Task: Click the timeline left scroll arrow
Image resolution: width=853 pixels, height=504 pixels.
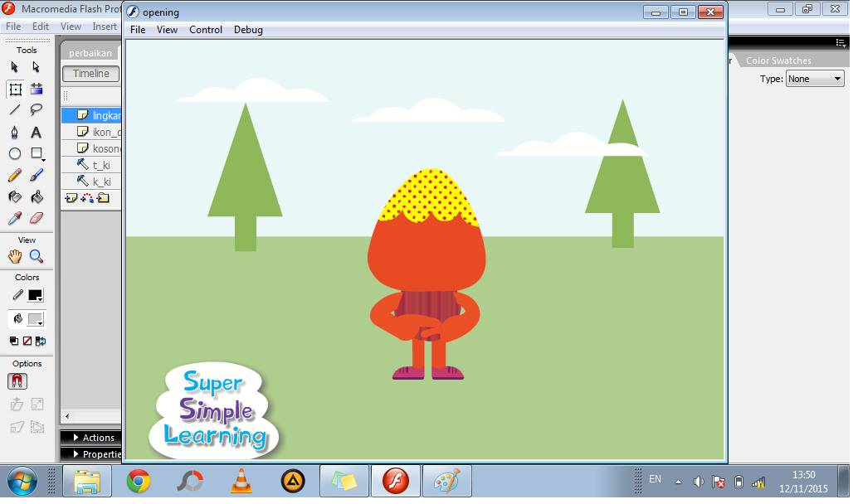Action: pos(67,416)
